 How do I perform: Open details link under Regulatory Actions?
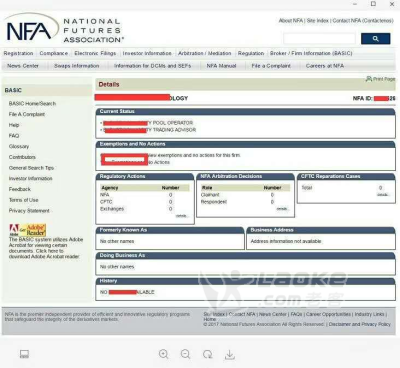pyautogui.click(x=182, y=216)
